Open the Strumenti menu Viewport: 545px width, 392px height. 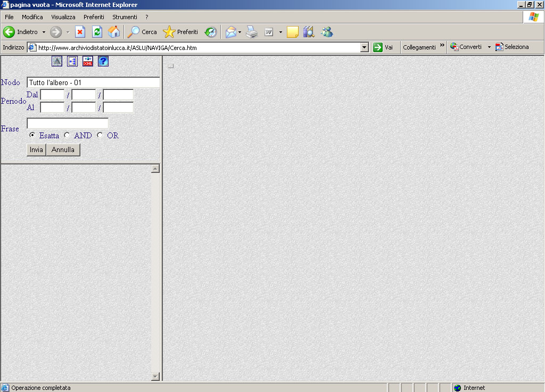(125, 17)
